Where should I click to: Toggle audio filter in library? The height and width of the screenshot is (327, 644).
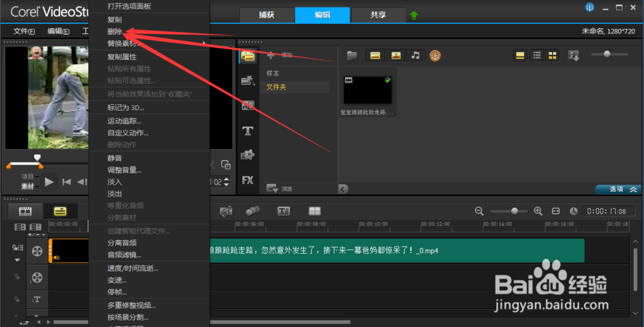click(415, 56)
